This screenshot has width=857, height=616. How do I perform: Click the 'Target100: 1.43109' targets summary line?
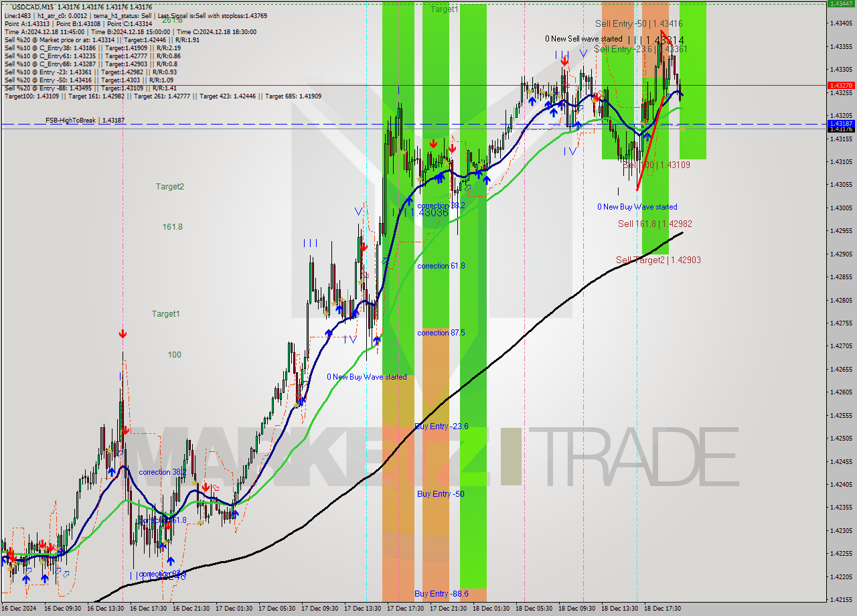(163, 96)
